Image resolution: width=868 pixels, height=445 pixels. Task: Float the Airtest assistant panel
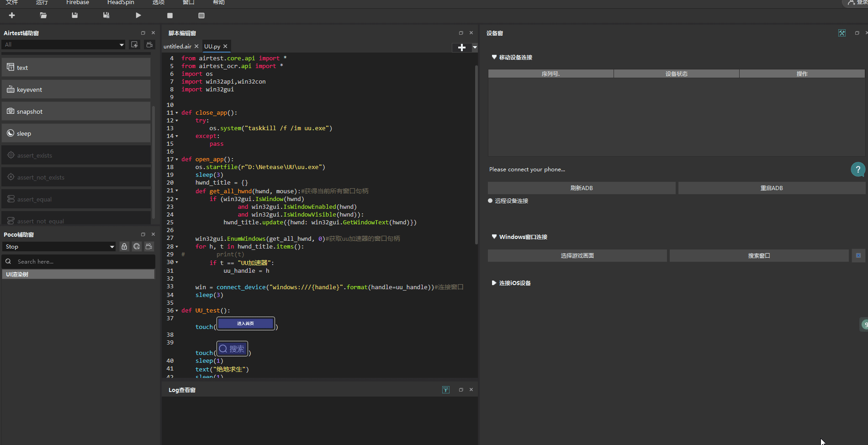pyautogui.click(x=143, y=33)
